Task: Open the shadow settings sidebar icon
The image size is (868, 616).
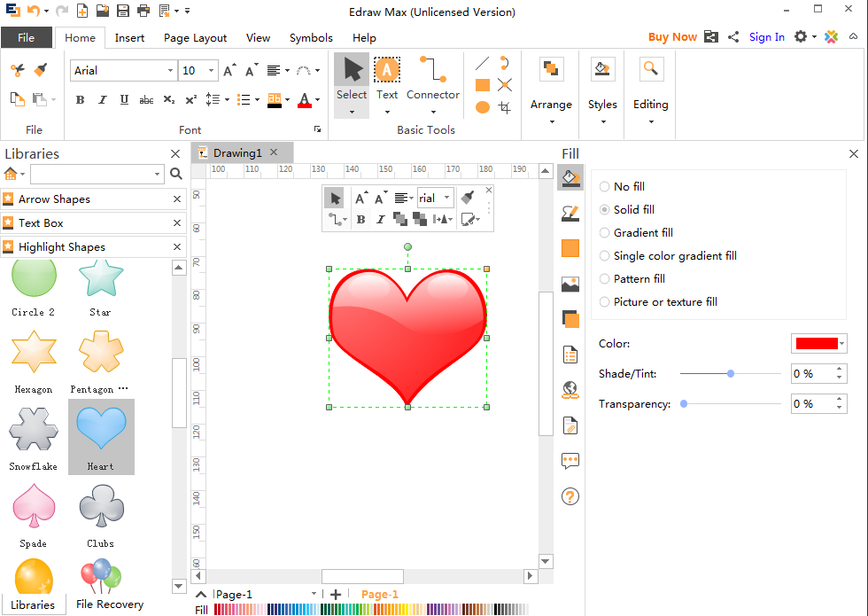Action: 570,319
